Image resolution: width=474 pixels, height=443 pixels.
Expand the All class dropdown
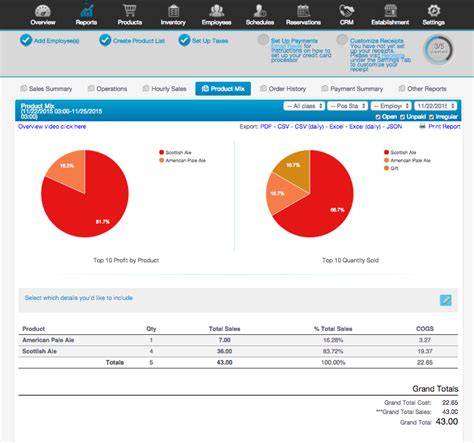click(304, 106)
